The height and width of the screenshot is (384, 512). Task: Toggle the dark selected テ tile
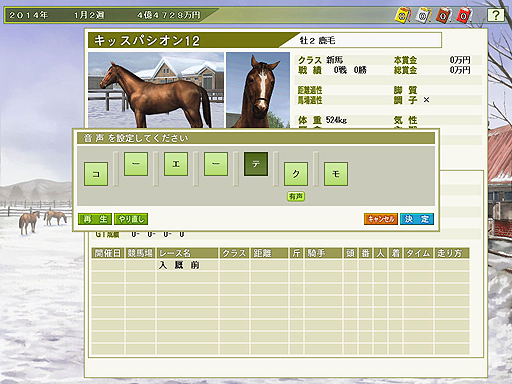click(x=256, y=164)
